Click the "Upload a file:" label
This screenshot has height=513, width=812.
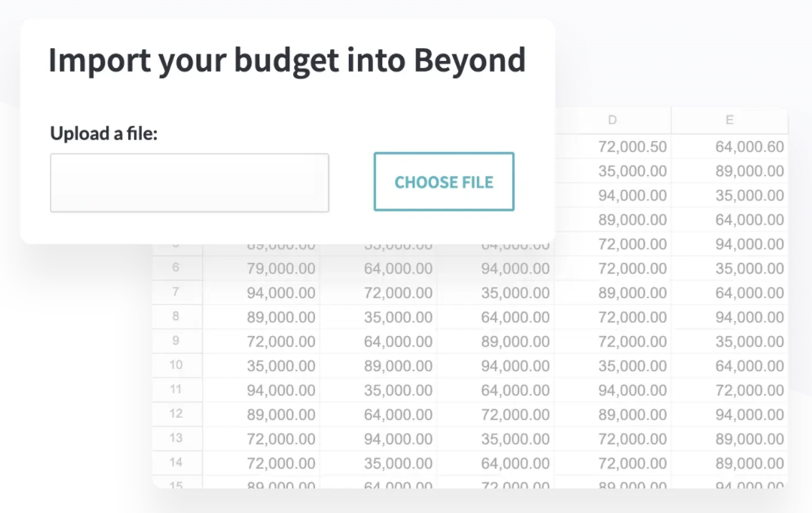click(x=104, y=133)
